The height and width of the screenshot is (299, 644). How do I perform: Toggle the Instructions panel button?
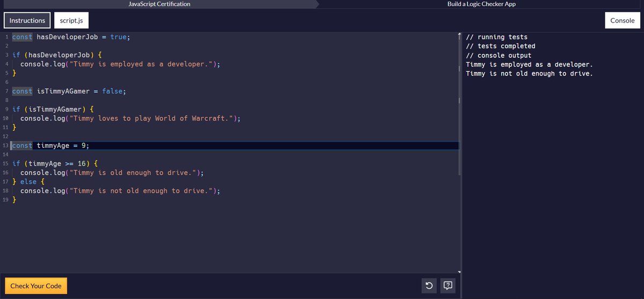pos(27,20)
